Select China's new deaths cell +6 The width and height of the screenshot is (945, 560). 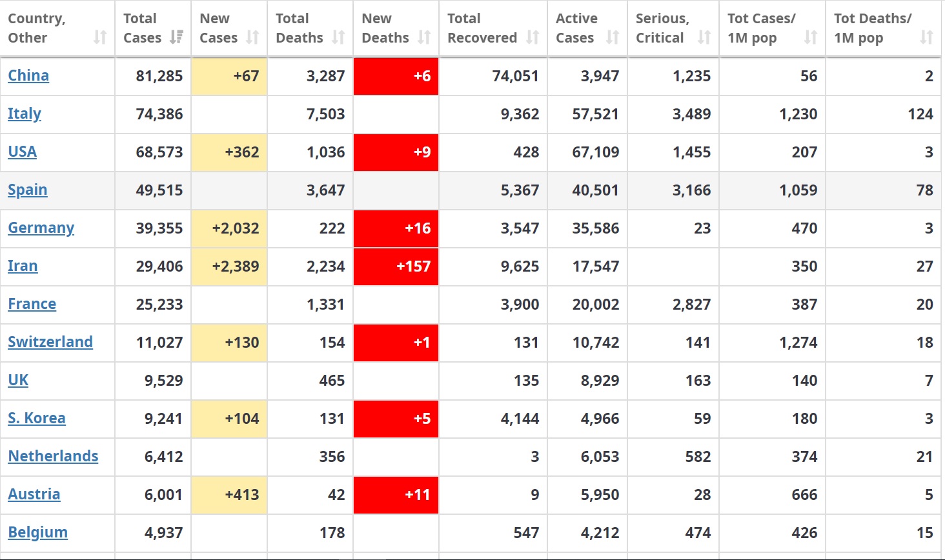396,76
